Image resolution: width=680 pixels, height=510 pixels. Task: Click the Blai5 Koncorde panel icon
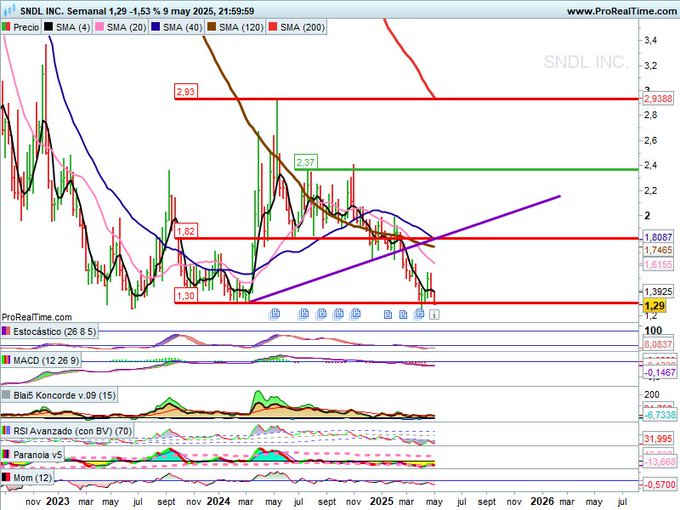click(6, 395)
